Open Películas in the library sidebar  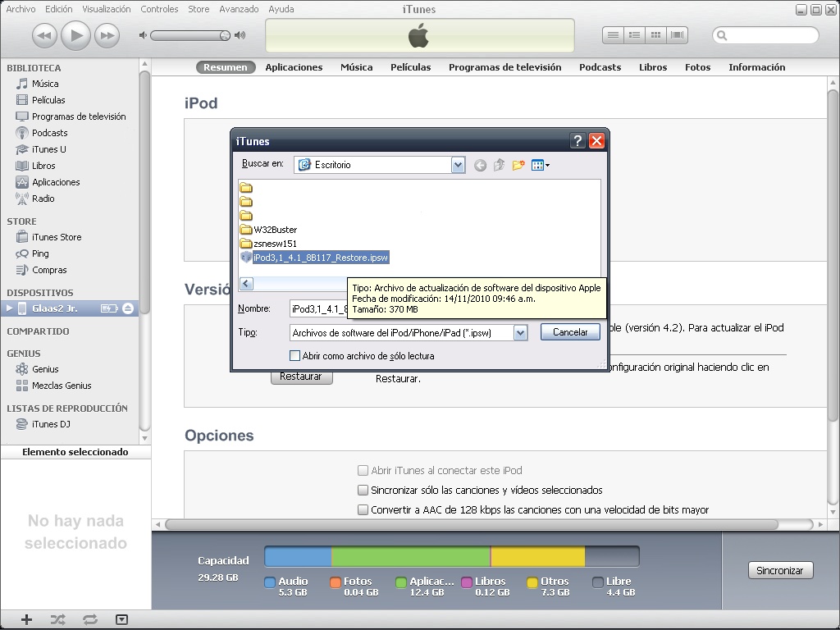[48, 100]
